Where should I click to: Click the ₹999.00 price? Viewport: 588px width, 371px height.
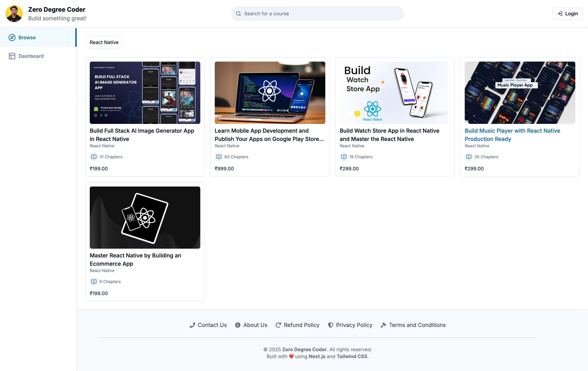point(224,168)
